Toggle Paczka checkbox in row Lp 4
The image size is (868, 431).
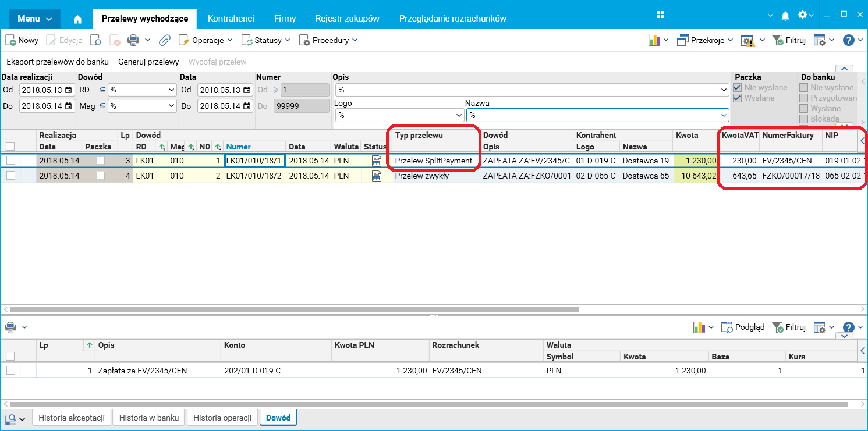102,176
